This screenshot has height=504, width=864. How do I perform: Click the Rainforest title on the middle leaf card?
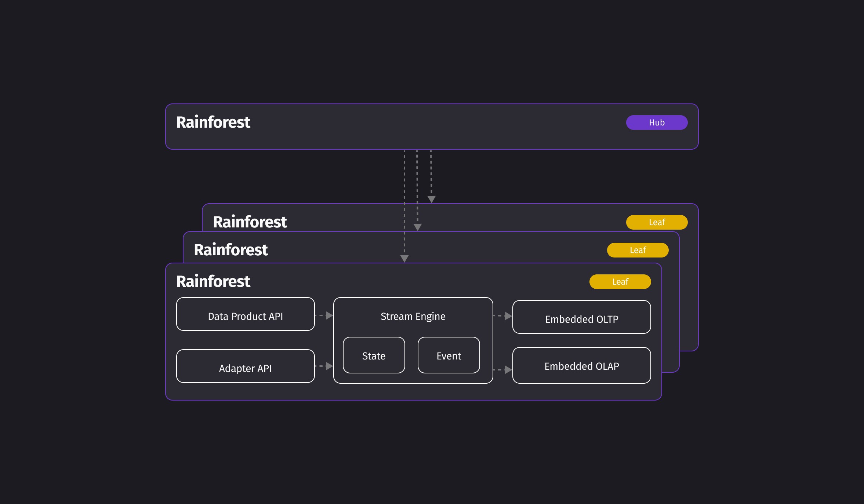point(231,250)
